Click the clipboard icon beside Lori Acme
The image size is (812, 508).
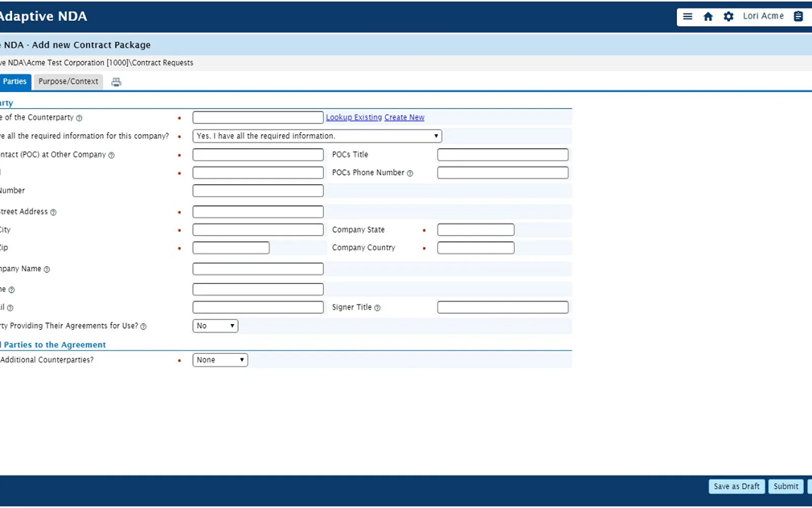[x=798, y=16]
